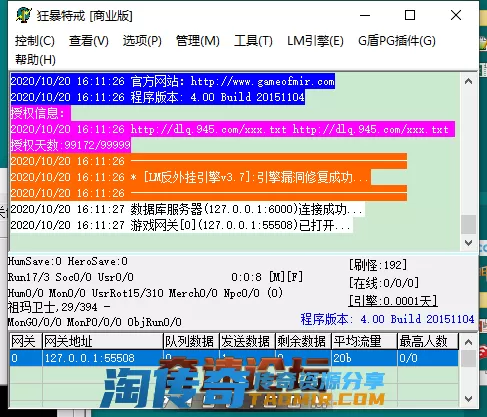Click the 程序版本 4.00 Build log line

point(157,97)
